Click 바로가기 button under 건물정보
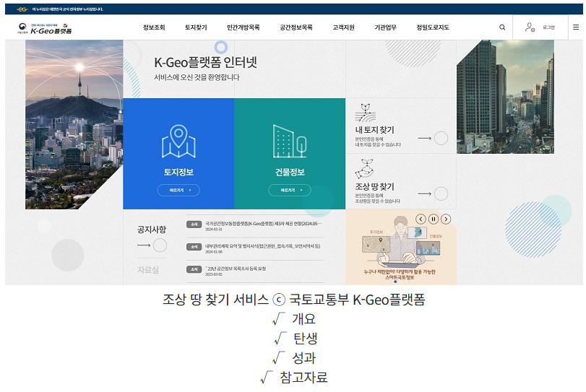 click(x=290, y=191)
